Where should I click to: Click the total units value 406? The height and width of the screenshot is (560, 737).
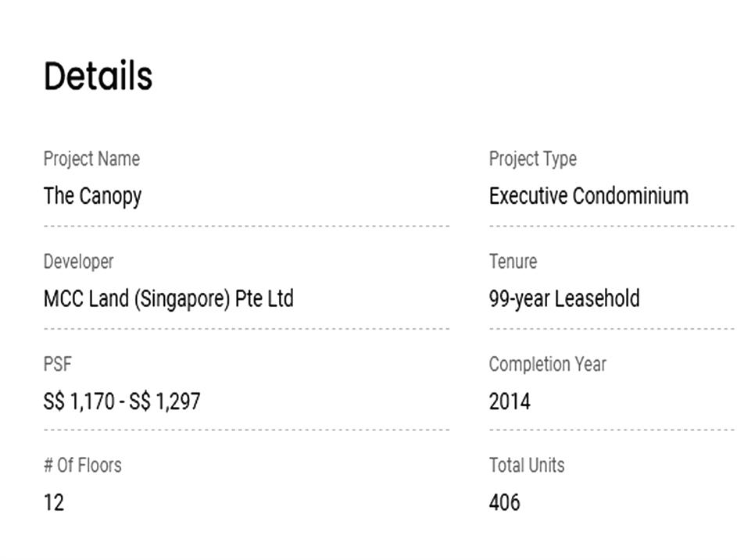[504, 502]
